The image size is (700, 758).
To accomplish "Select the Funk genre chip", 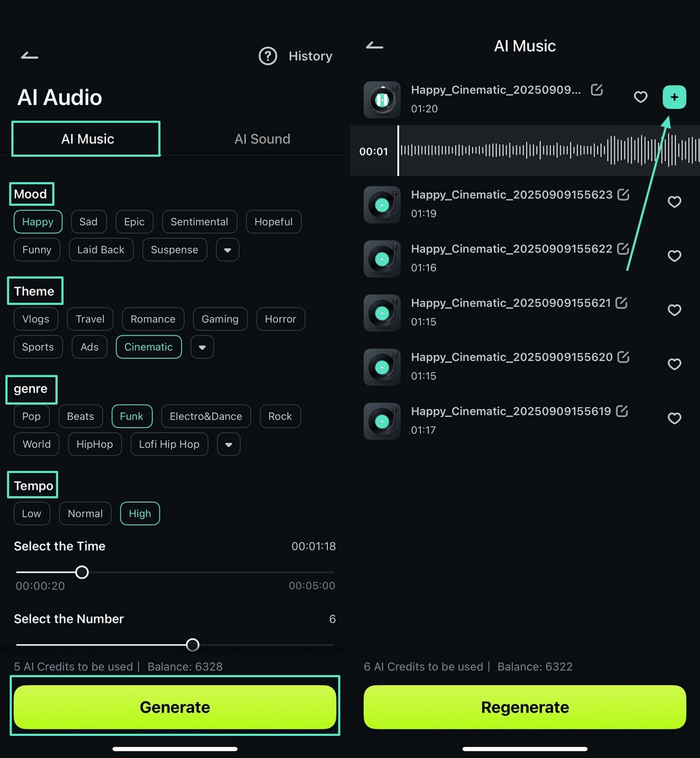I will 131,416.
